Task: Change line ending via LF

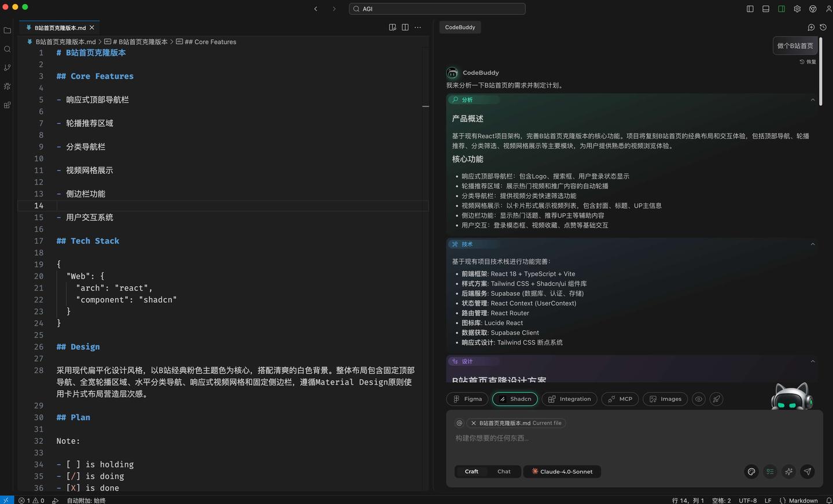Action: [768, 501]
